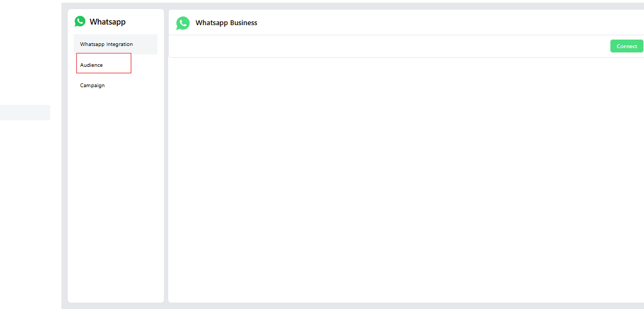The image size is (644, 309).
Task: Click the WhatsApp Business logo in header
Action: click(x=183, y=23)
